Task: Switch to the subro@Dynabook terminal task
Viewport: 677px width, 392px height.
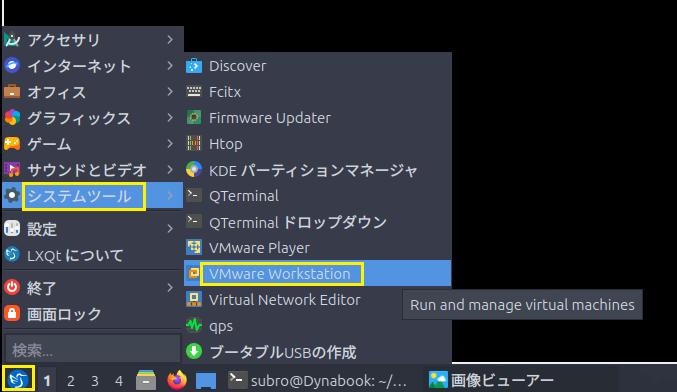Action: pyautogui.click(x=317, y=380)
